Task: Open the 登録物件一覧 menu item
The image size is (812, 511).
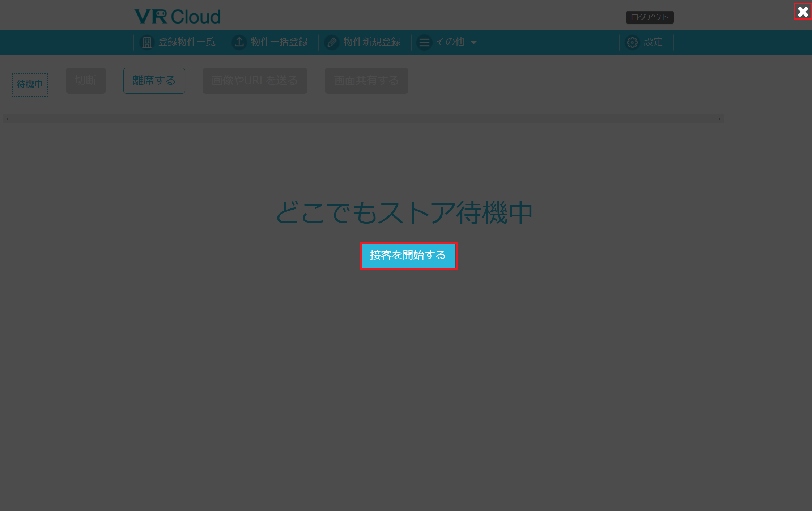Action: tap(187, 42)
